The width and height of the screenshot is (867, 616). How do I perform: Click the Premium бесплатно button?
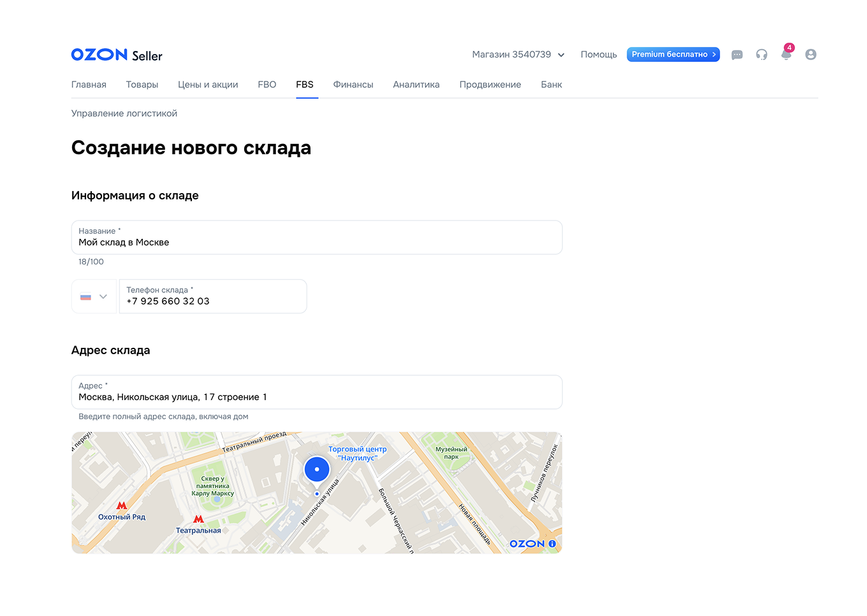click(673, 54)
